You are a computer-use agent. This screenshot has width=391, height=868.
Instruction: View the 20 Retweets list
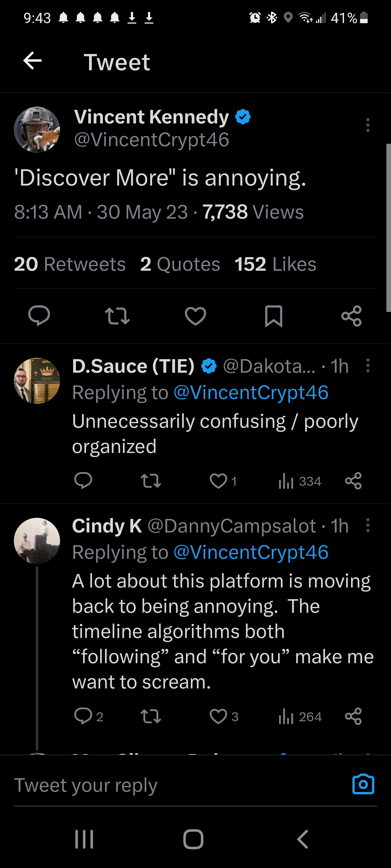[x=70, y=264]
